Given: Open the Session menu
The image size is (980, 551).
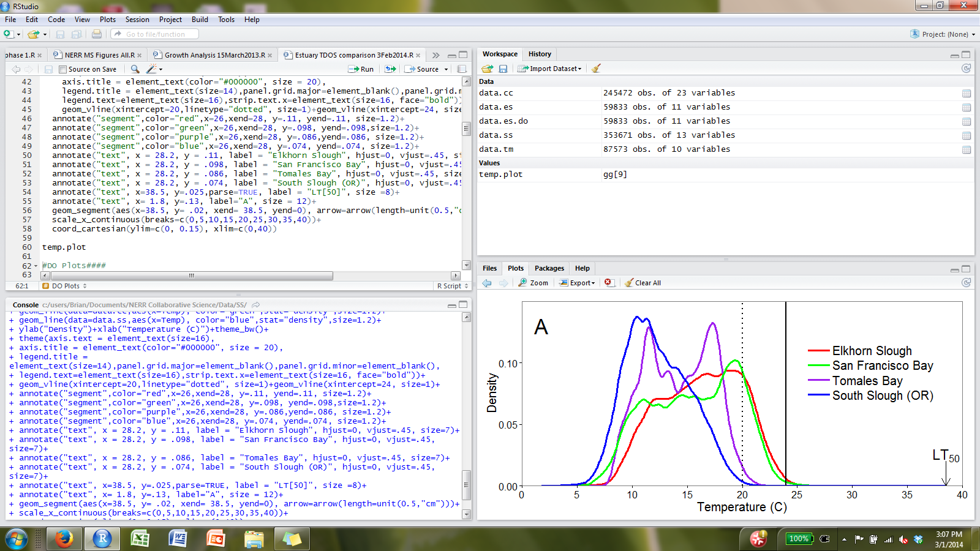Looking at the screenshot, I should coord(137,20).
